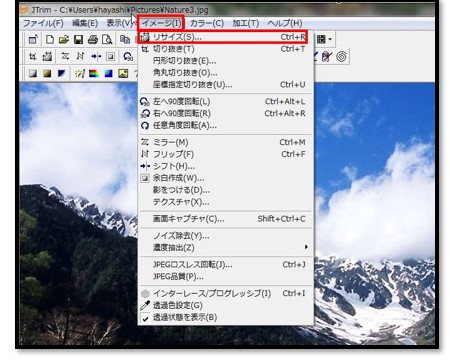Click the Flip toolbar icon
Screen dimensions: 450x360
coord(80,56)
